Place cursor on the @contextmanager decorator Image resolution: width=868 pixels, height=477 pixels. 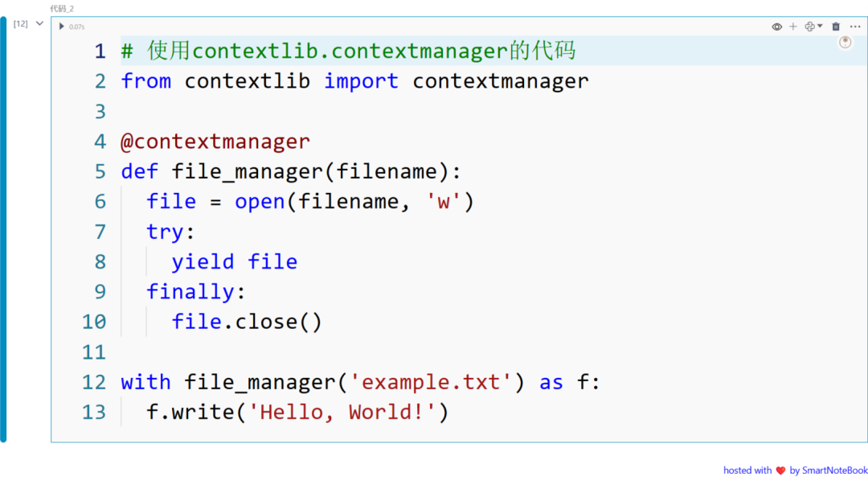tap(215, 142)
